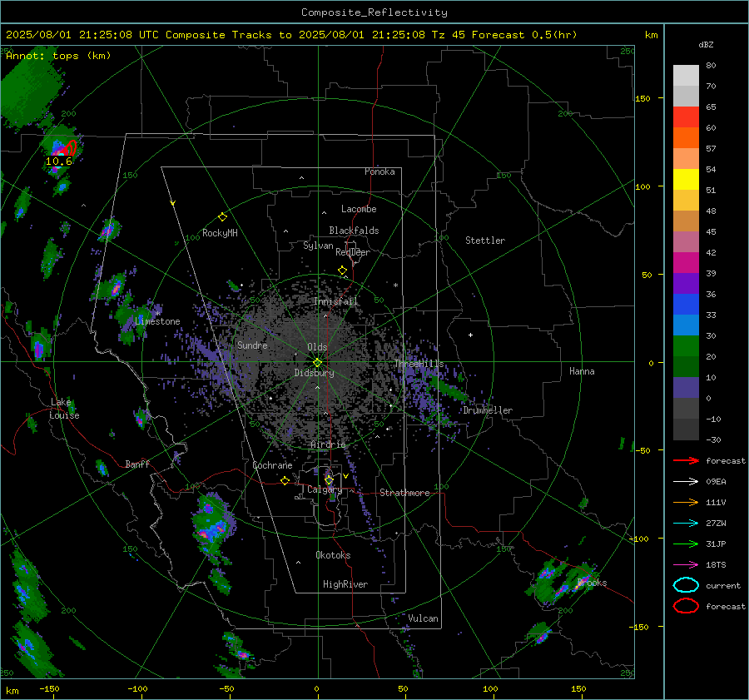Image resolution: width=749 pixels, height=700 pixels.
Task: Pick the blue 33-36 dBZ color swatch
Action: (x=686, y=305)
